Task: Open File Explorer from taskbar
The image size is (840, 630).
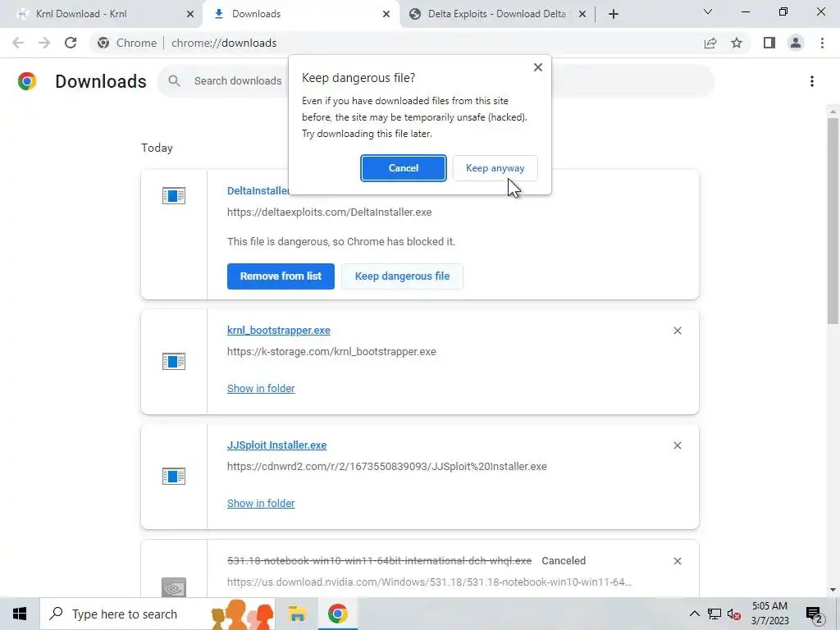Action: point(297,614)
